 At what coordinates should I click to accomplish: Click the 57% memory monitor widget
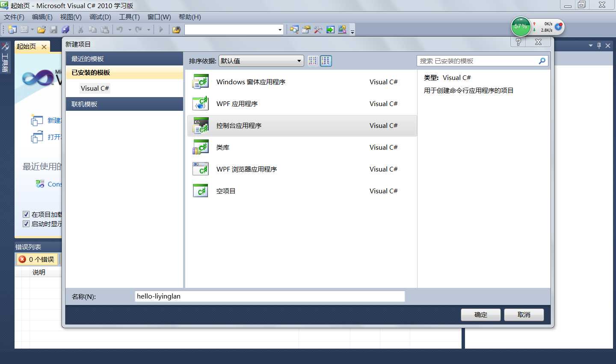pos(521,27)
